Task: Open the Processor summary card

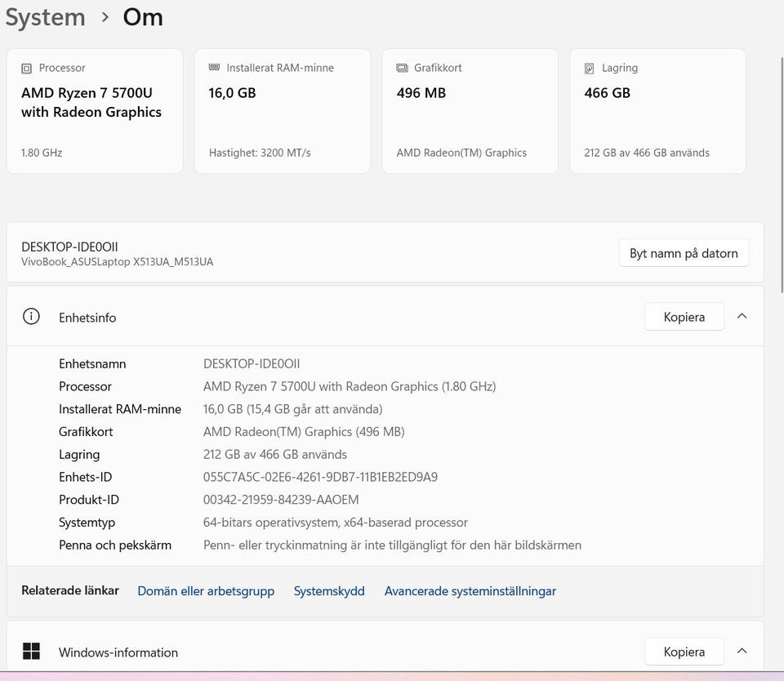Action: 95,111
